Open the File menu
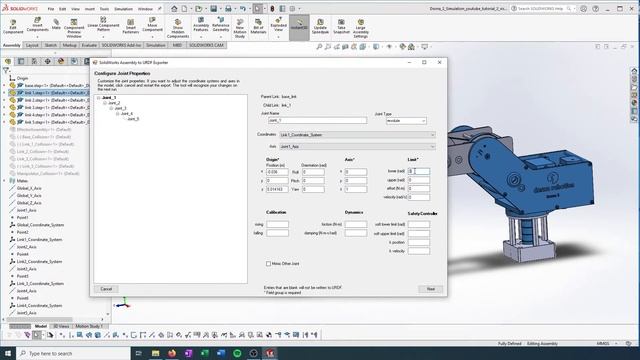The height and width of the screenshot is (360, 640). [x=51, y=9]
